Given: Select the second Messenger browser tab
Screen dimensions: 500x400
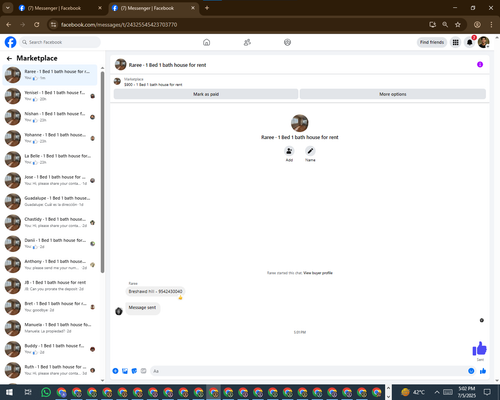Looking at the screenshot, I should pos(153,8).
